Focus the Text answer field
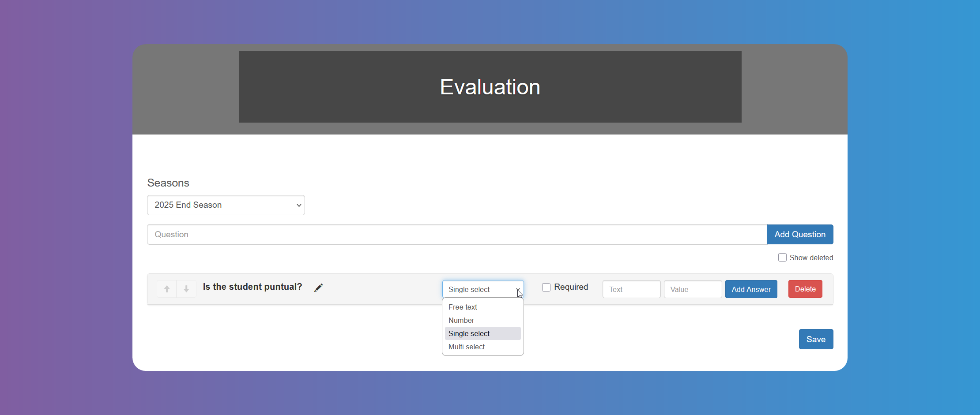The width and height of the screenshot is (980, 415). pos(631,289)
